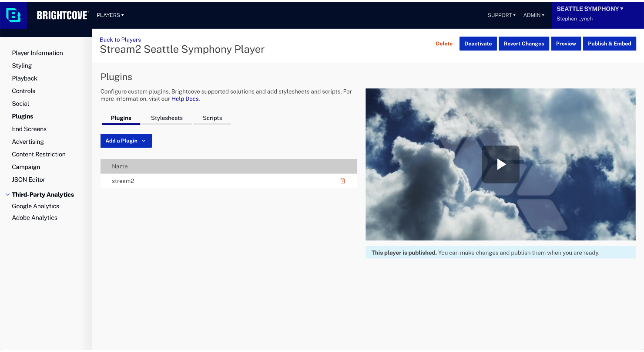Delete the stream2 plugin with trash icon
The image size is (644, 352).
click(x=342, y=181)
